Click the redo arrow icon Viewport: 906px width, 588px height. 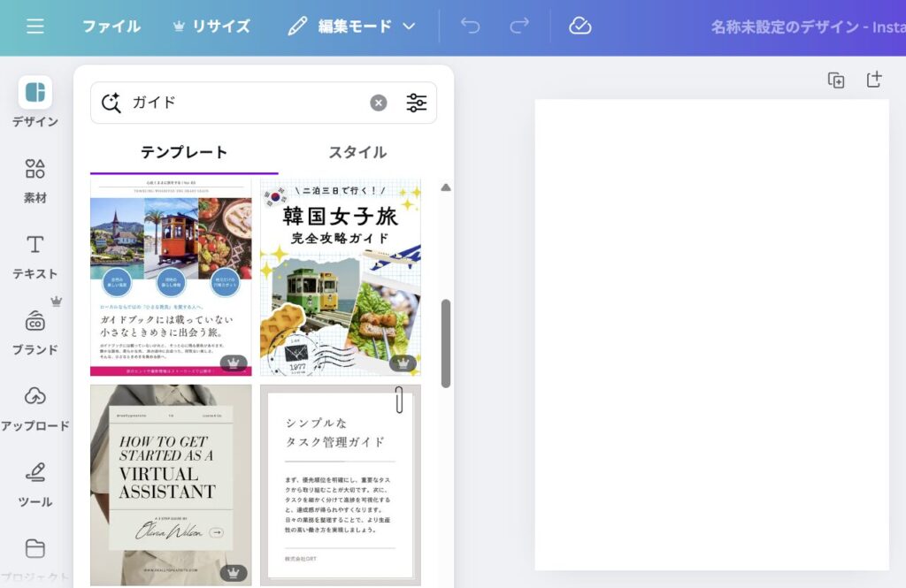click(519, 27)
